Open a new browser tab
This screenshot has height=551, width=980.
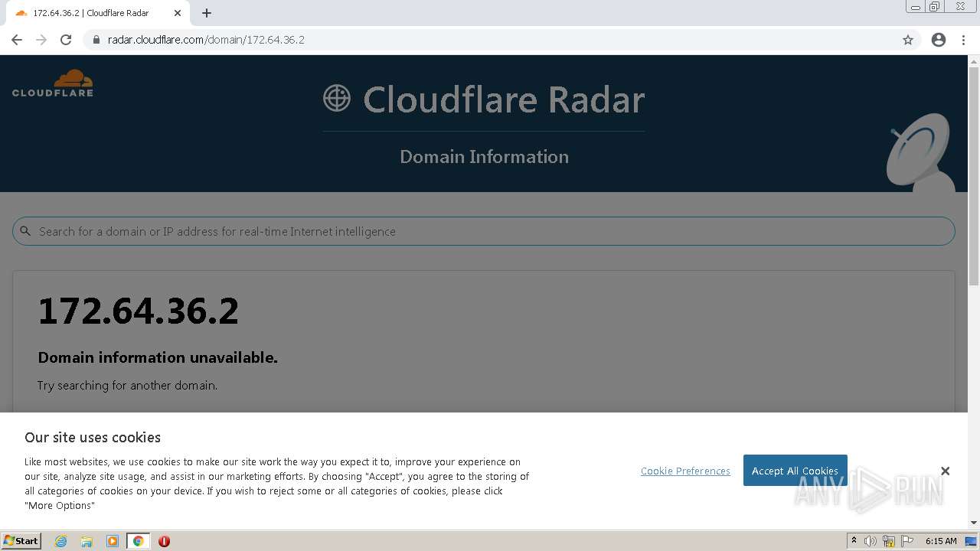(207, 13)
